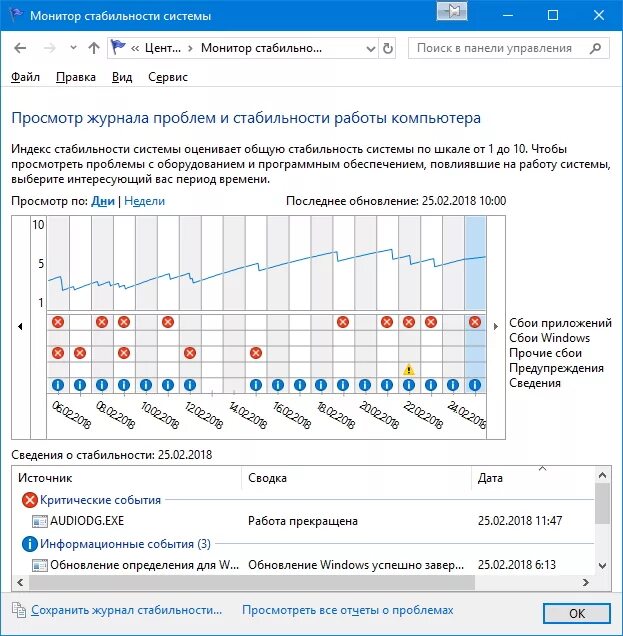623x636 pixels.
Task: Select miscellaneous failure icon on 06.02.2018
Action: pos(58,353)
